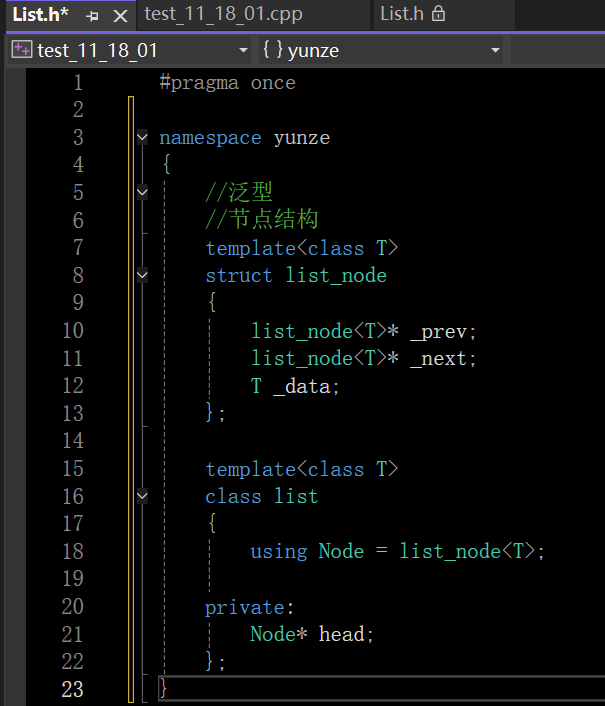Select the active List.h* tab
This screenshot has width=605, height=706.
[41, 14]
